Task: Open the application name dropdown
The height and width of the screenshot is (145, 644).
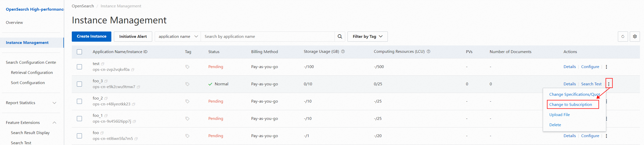Action: pos(178,37)
